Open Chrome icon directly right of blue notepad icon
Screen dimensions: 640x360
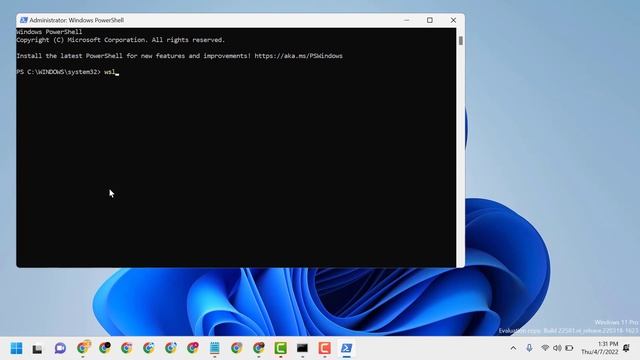pyautogui.click(x=236, y=348)
